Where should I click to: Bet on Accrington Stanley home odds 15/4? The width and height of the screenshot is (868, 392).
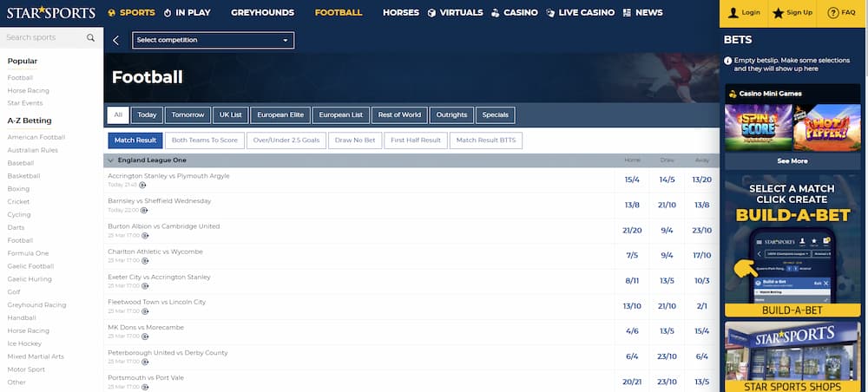(x=631, y=180)
